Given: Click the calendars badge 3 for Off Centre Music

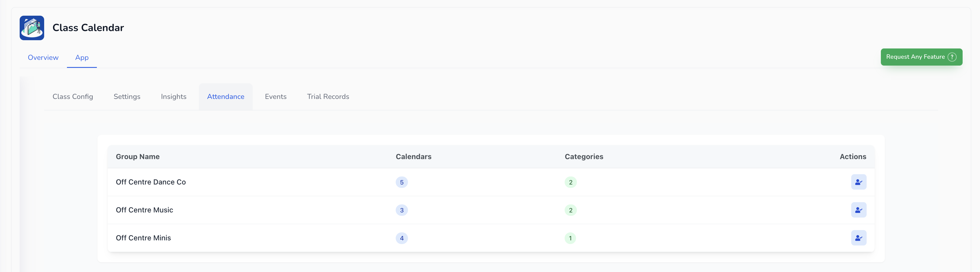Looking at the screenshot, I should 401,210.
